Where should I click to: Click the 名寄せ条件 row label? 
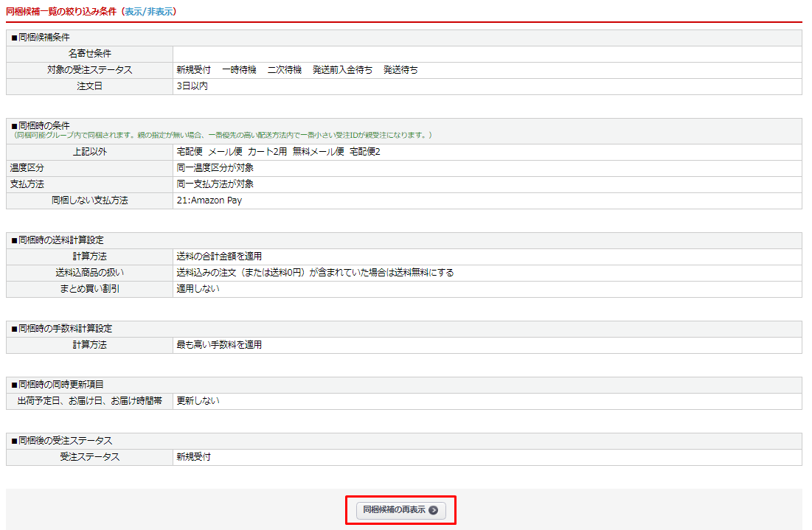(90, 54)
